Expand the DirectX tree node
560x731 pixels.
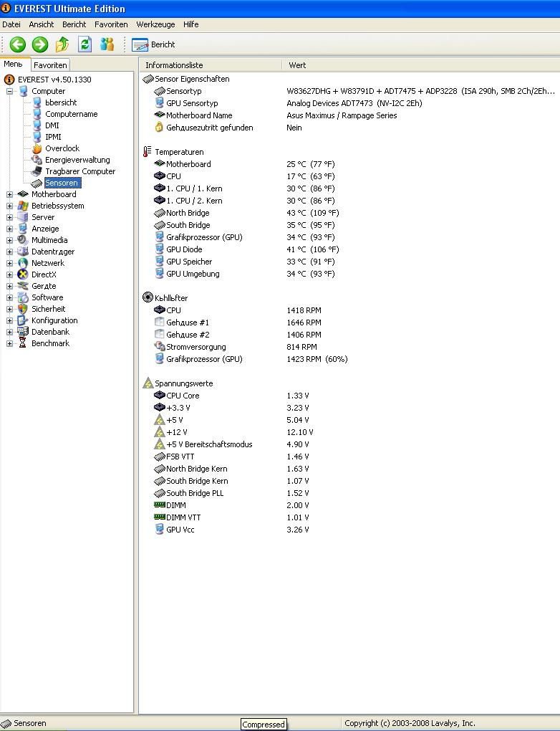click(9, 274)
